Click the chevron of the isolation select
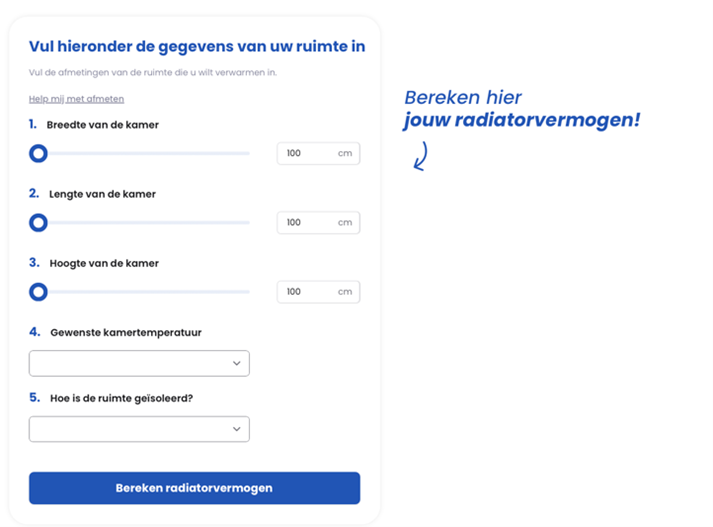Screen dimensions: 713x527 coord(236,429)
